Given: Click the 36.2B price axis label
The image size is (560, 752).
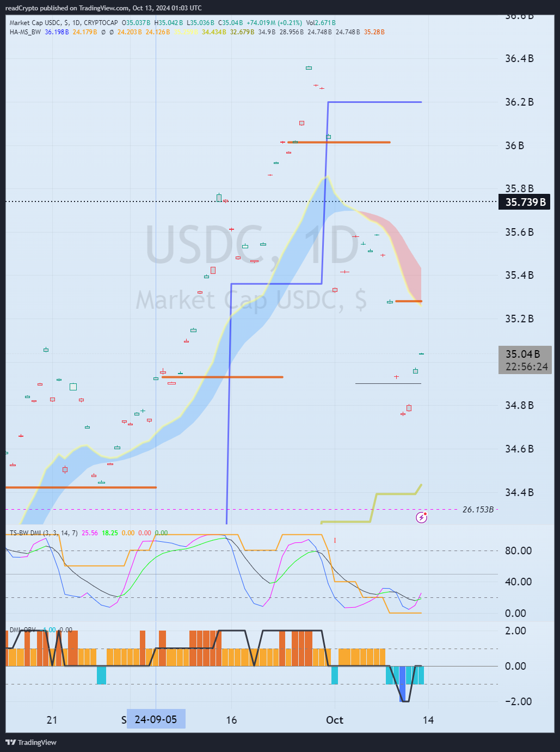Looking at the screenshot, I should tap(519, 102).
